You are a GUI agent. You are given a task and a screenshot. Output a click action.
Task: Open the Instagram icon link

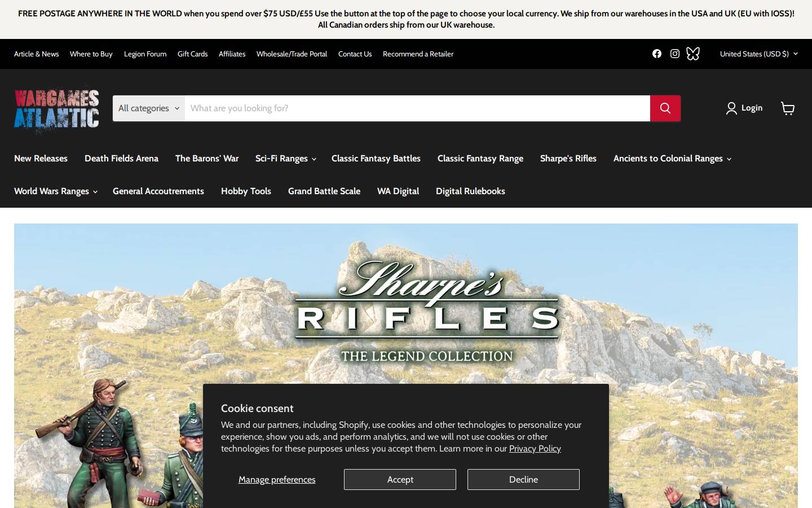pos(675,54)
